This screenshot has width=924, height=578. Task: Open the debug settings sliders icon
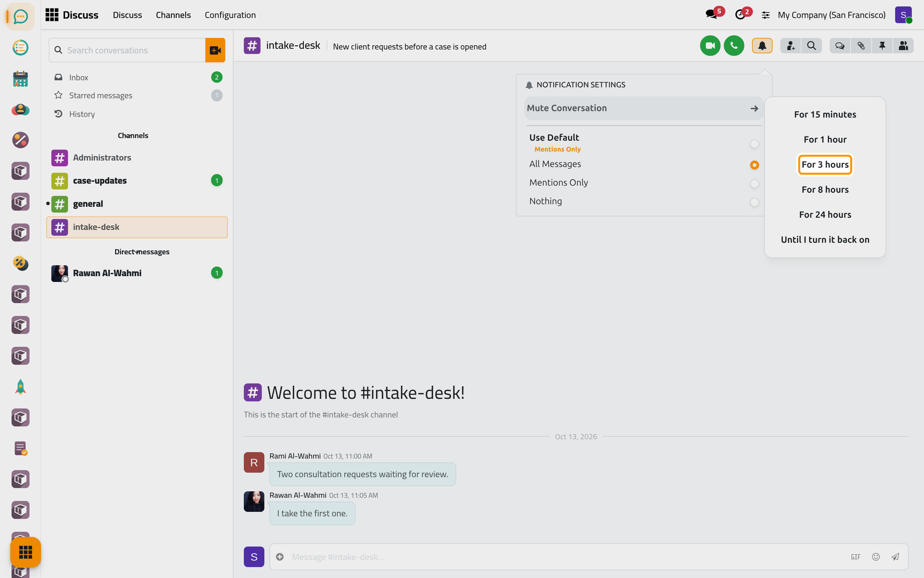click(766, 15)
